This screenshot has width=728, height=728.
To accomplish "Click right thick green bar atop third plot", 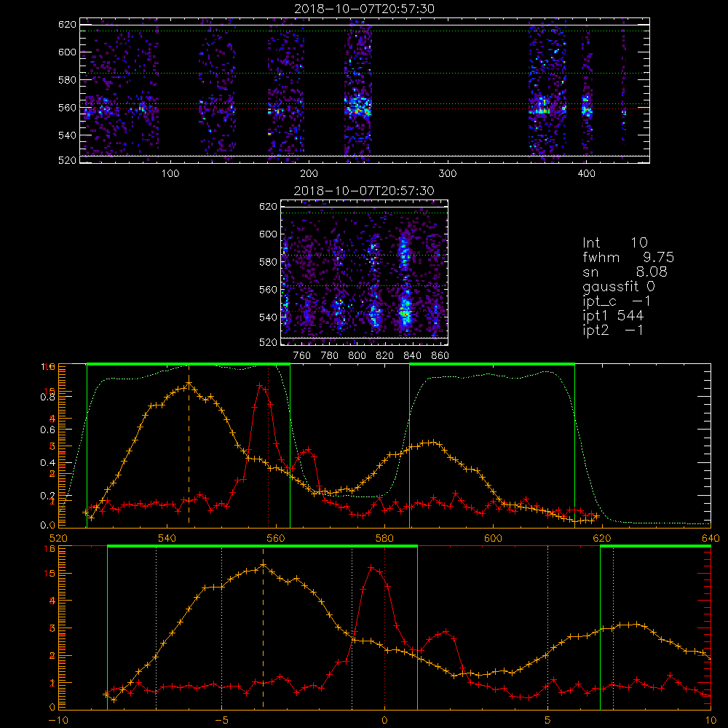I will (492, 365).
